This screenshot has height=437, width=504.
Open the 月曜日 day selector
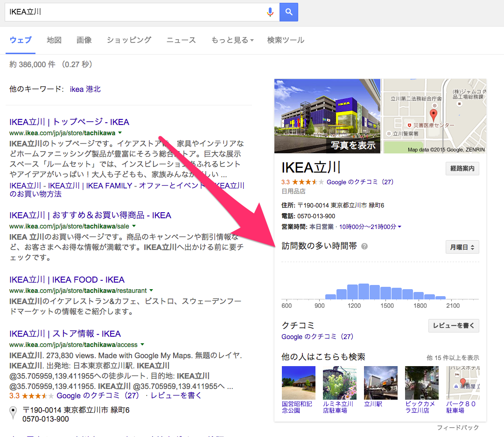462,247
